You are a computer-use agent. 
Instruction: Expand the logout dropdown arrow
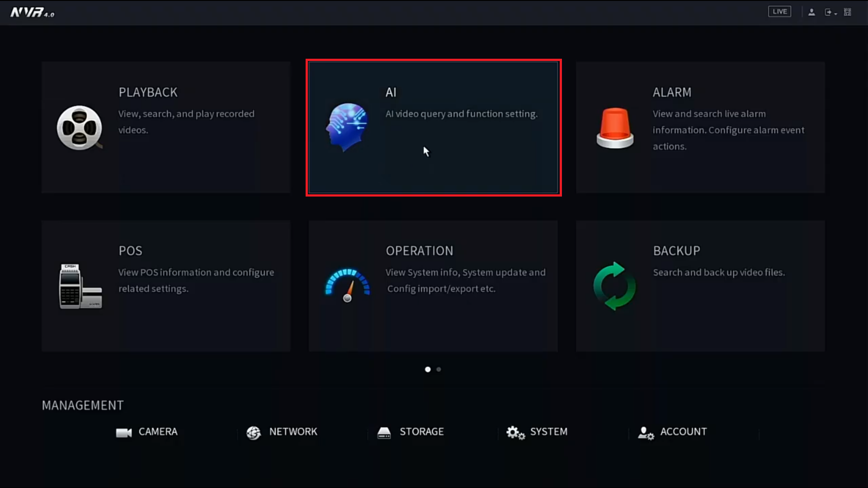[x=835, y=14]
